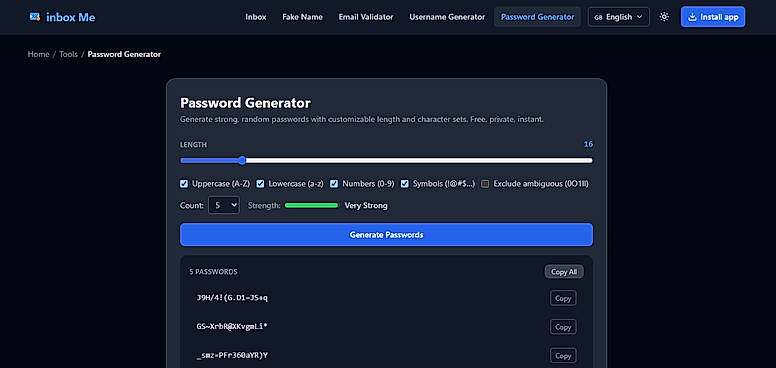Select the Password Generator nav item
The width and height of the screenshot is (776, 368).
click(537, 17)
